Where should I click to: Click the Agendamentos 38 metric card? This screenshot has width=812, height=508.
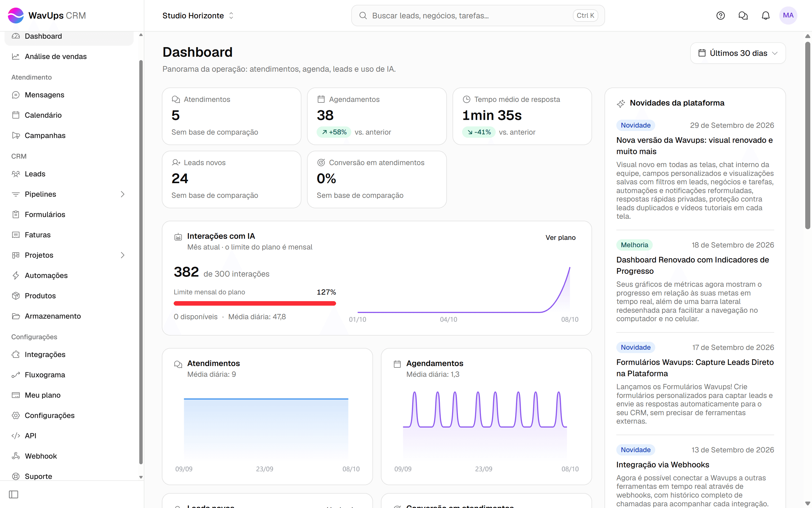(376, 116)
